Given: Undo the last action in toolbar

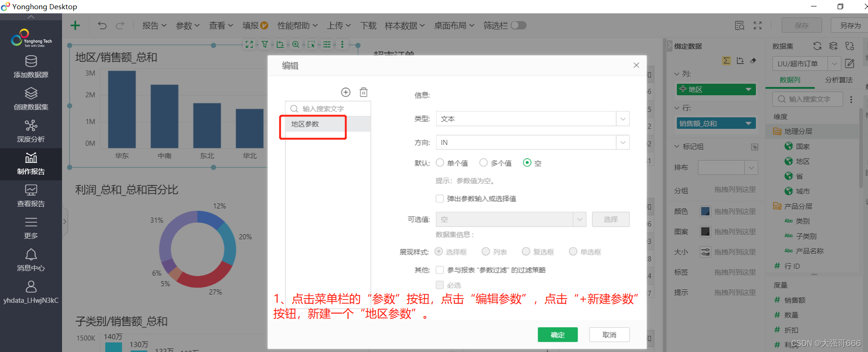Looking at the screenshot, I should click(x=102, y=25).
